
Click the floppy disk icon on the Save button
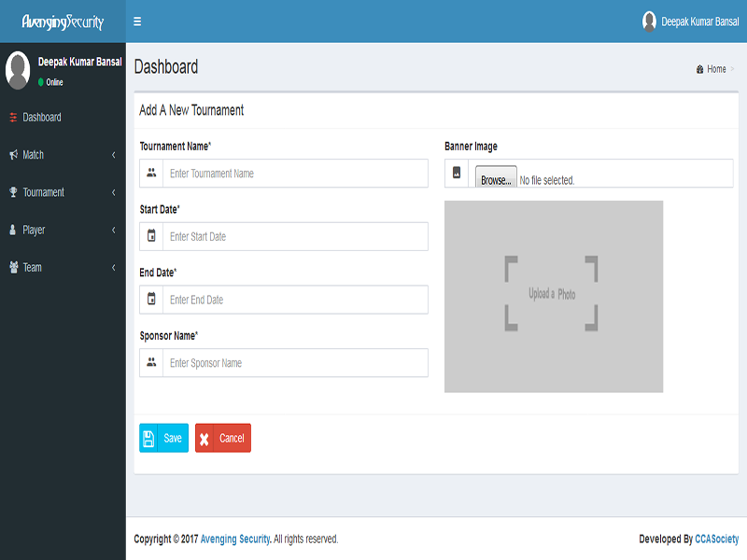point(148,438)
